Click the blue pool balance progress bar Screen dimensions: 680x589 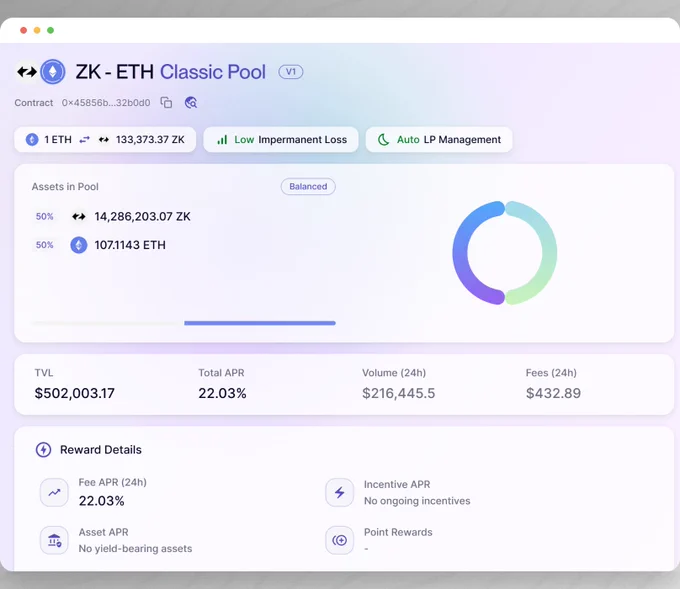pos(260,323)
